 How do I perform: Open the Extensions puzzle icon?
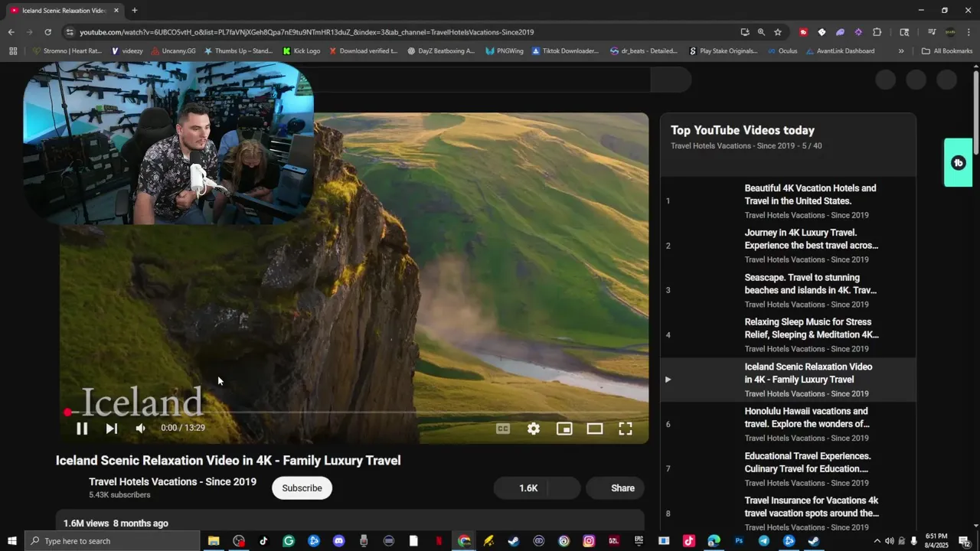click(x=877, y=32)
